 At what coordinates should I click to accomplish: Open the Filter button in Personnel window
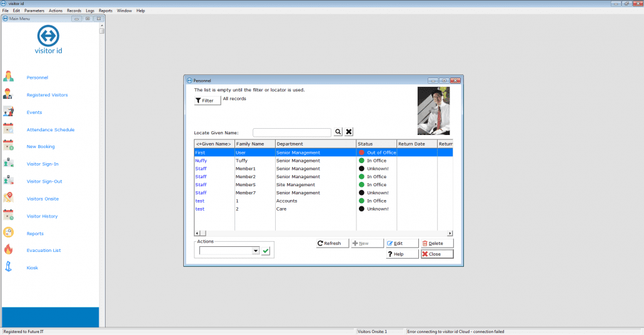coord(207,101)
